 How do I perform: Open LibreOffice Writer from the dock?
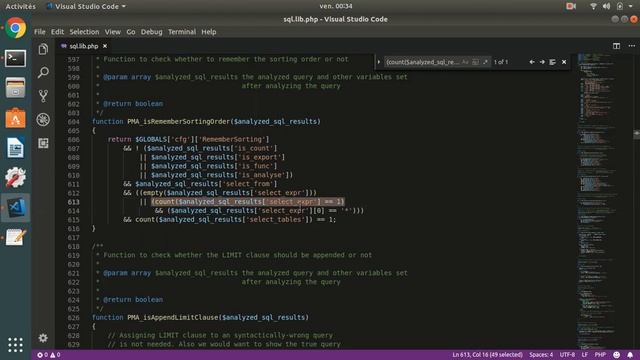16,148
